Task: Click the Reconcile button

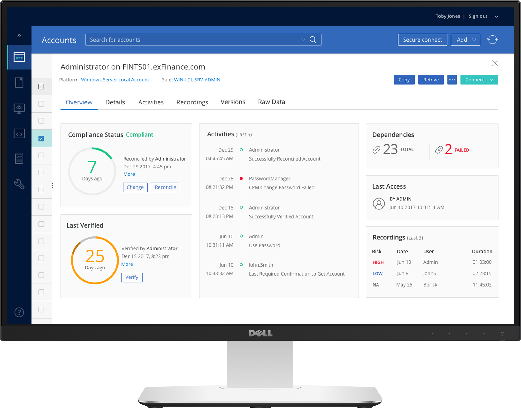Action: (165, 187)
